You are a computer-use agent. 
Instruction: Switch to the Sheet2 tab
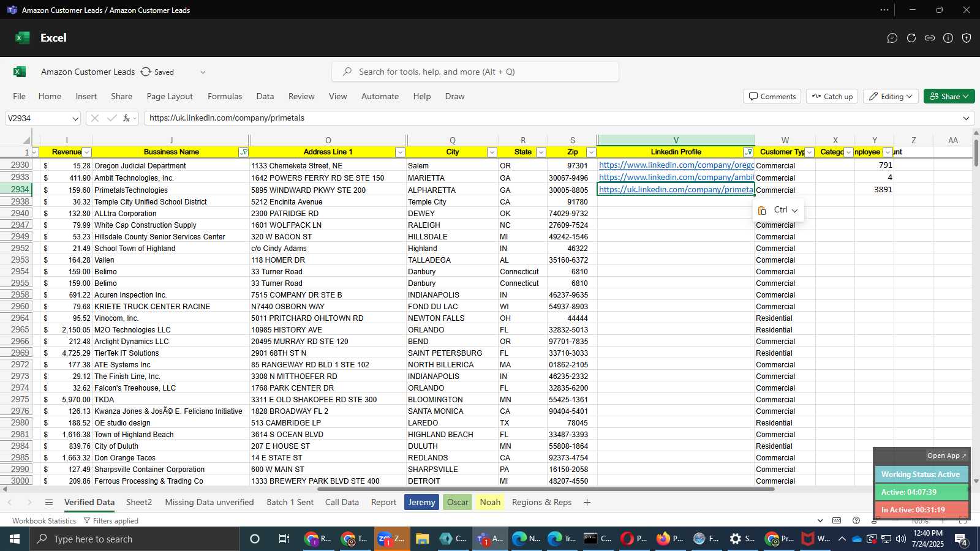click(x=139, y=503)
